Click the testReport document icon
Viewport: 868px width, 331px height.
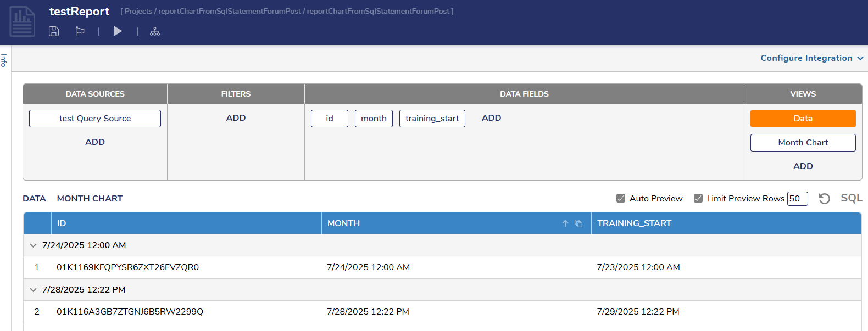pyautogui.click(x=23, y=22)
